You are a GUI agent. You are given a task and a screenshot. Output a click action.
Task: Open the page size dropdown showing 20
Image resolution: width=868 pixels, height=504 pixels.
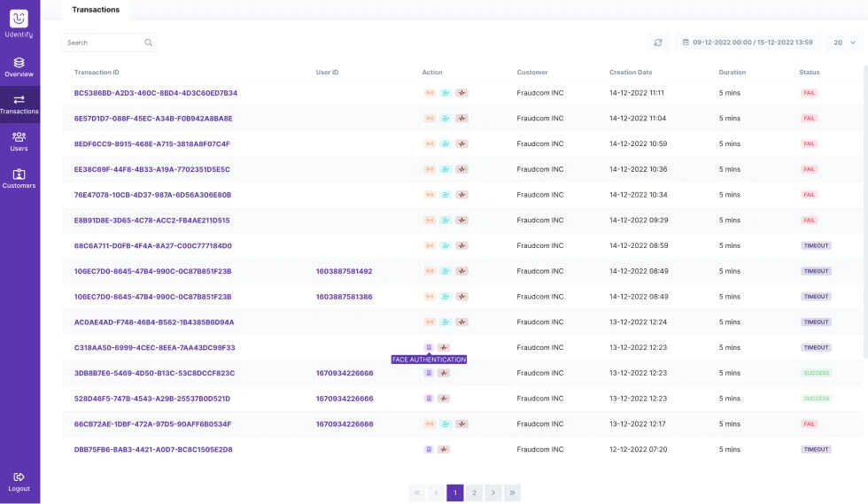[x=844, y=43]
